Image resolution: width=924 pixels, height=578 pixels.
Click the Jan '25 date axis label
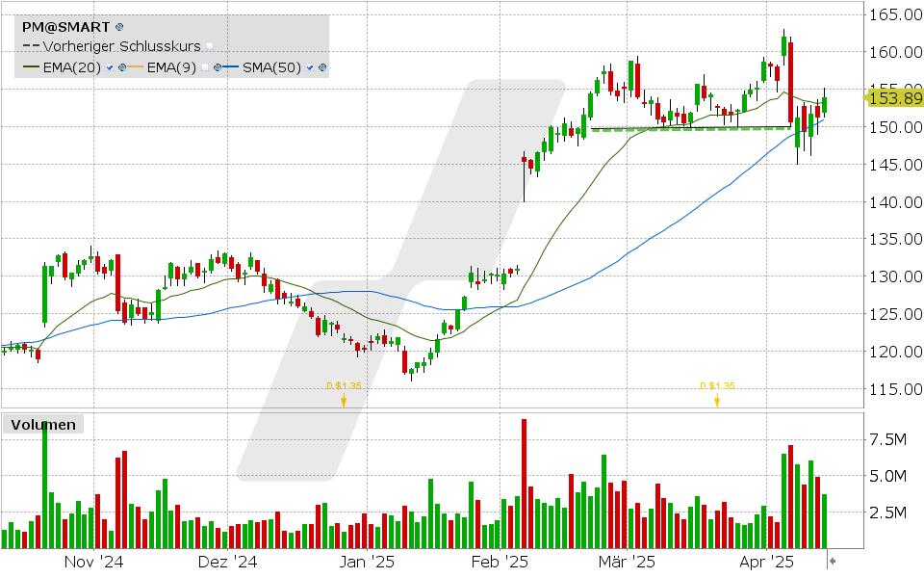pos(367,562)
